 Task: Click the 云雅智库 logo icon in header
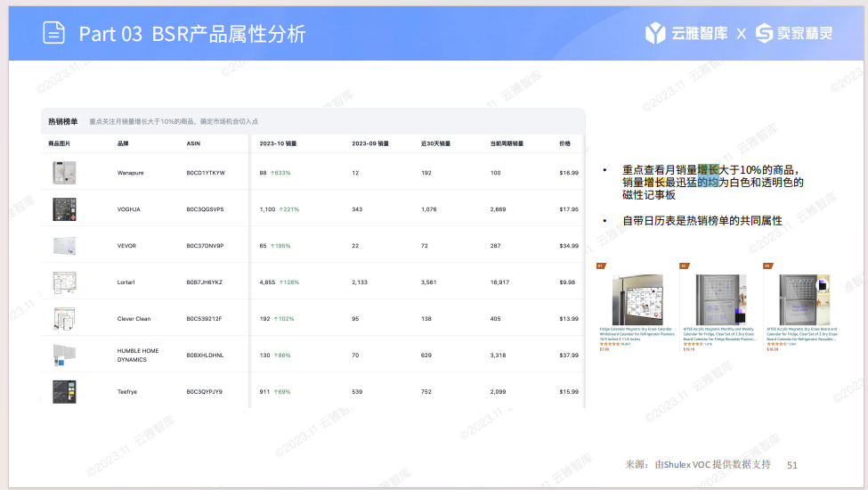[x=655, y=33]
